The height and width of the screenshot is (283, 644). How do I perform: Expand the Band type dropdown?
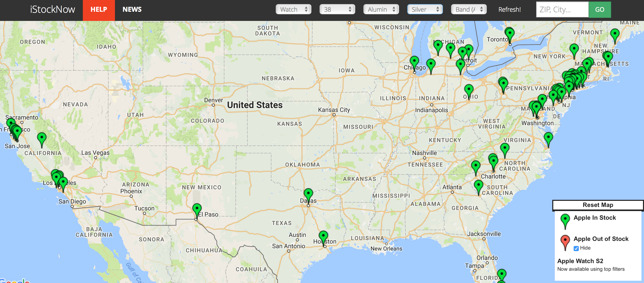[469, 9]
